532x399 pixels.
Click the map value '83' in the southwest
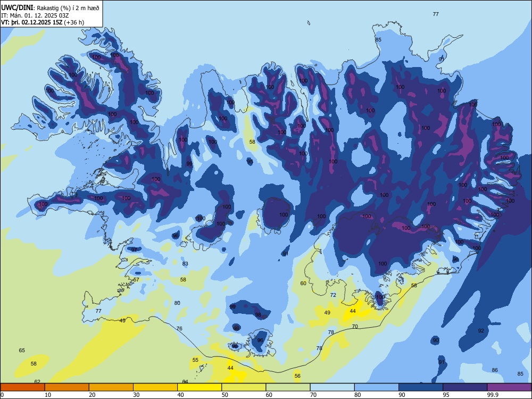(185, 264)
